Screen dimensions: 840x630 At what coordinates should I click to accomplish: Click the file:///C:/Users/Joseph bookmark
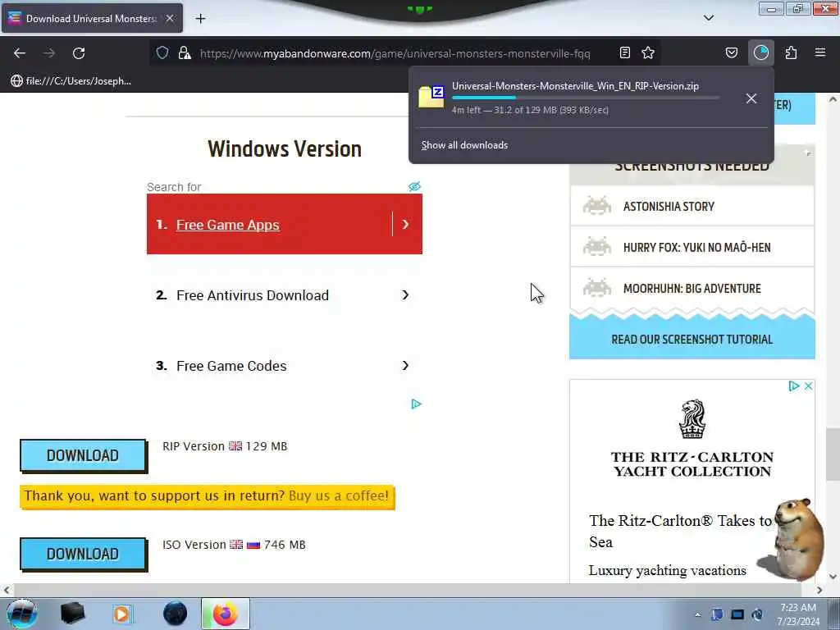pyautogui.click(x=71, y=81)
